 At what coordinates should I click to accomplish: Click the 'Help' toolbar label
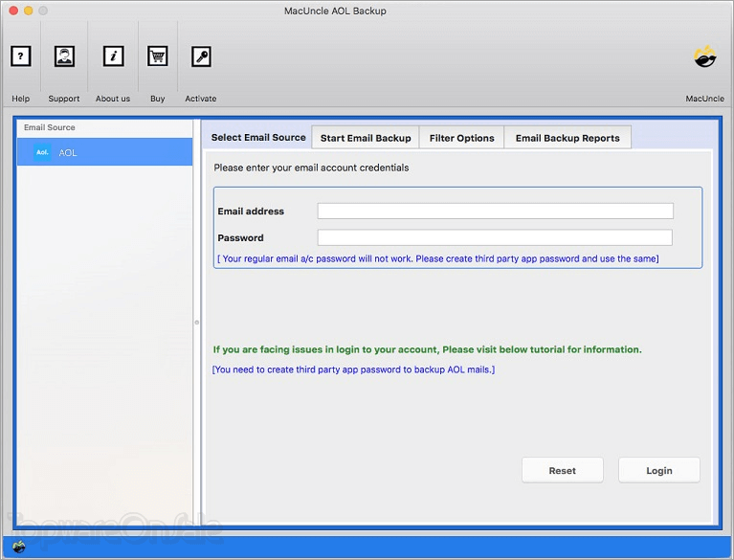point(21,99)
